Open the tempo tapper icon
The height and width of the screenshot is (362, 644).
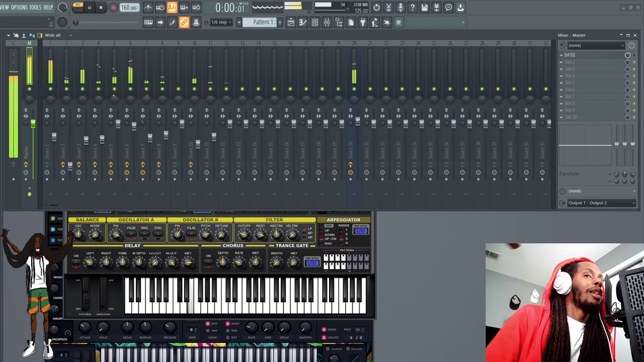[x=375, y=22]
